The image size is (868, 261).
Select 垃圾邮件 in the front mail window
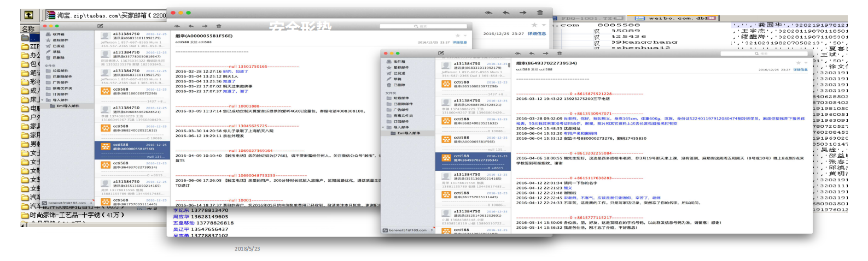(x=401, y=98)
